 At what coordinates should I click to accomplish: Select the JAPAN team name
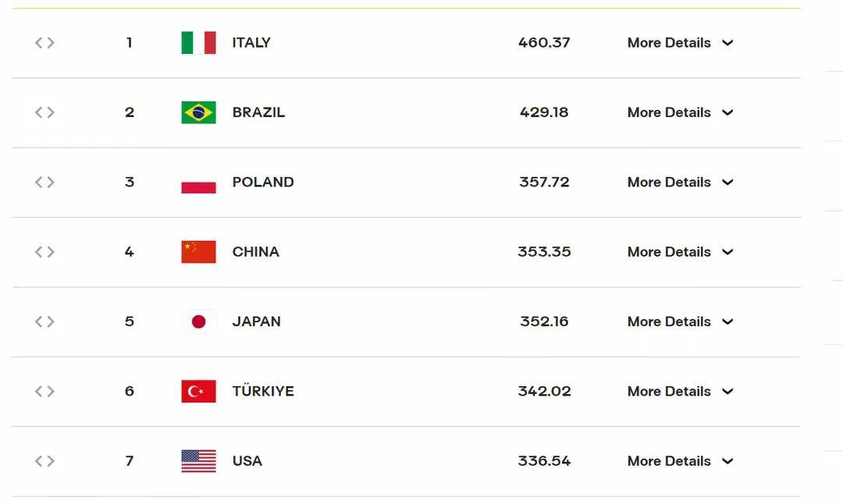(256, 321)
